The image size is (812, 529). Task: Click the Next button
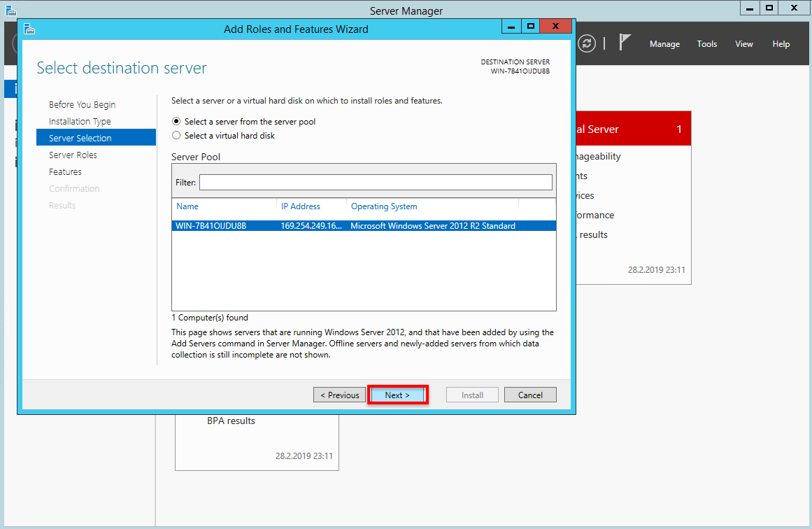pyautogui.click(x=397, y=395)
